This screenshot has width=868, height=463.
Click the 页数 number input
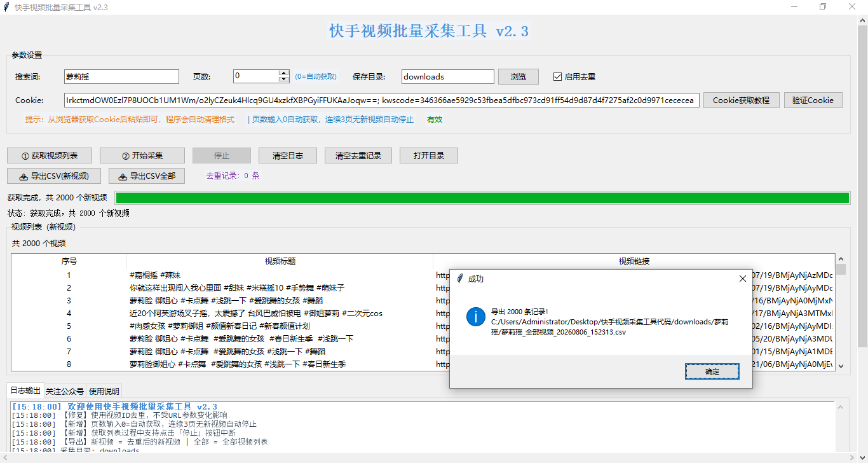[x=256, y=76]
